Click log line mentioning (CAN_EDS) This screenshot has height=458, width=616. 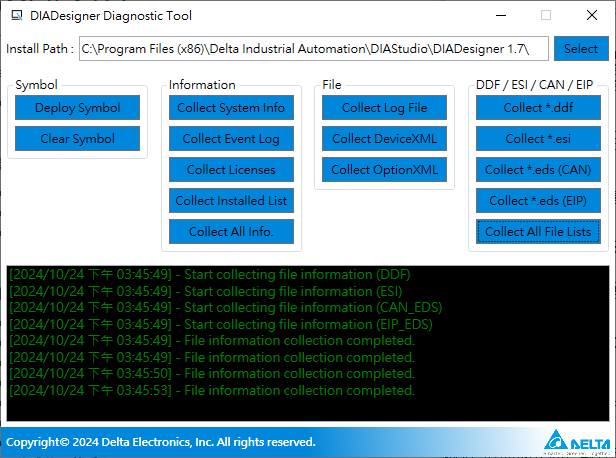click(226, 308)
